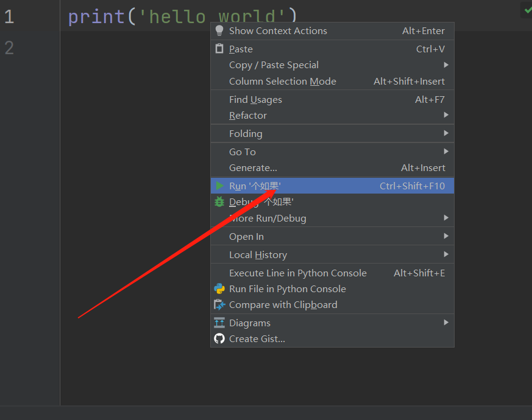Click the green checkmark inspection indicator
The height and width of the screenshot is (420, 532).
528,10
